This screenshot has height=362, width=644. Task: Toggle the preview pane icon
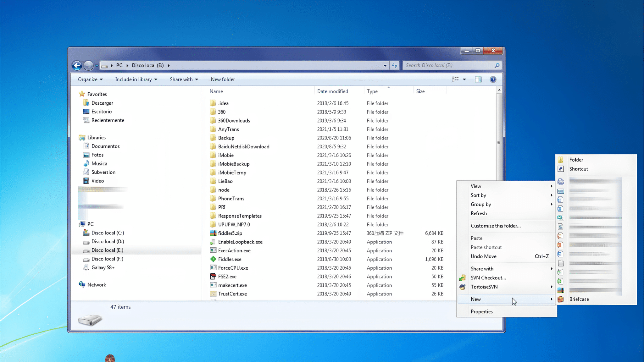point(478,80)
